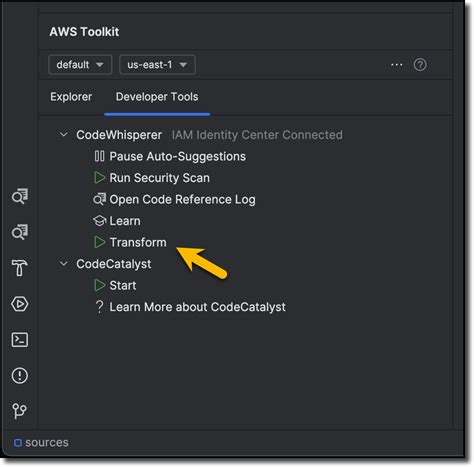Open the default credentials profile dropdown
Viewport: 474px width, 467px height.
[x=80, y=64]
